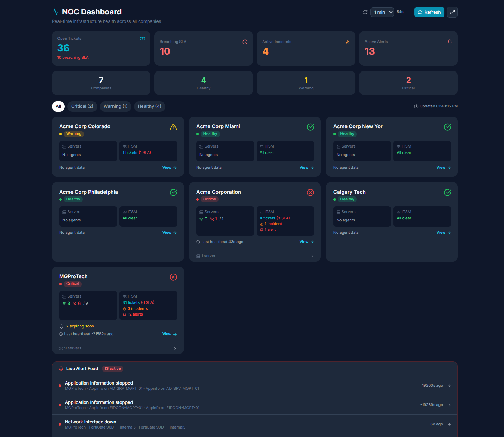Click healthy check icon on Acme Corp Miami
The image size is (504, 437).
click(x=311, y=127)
